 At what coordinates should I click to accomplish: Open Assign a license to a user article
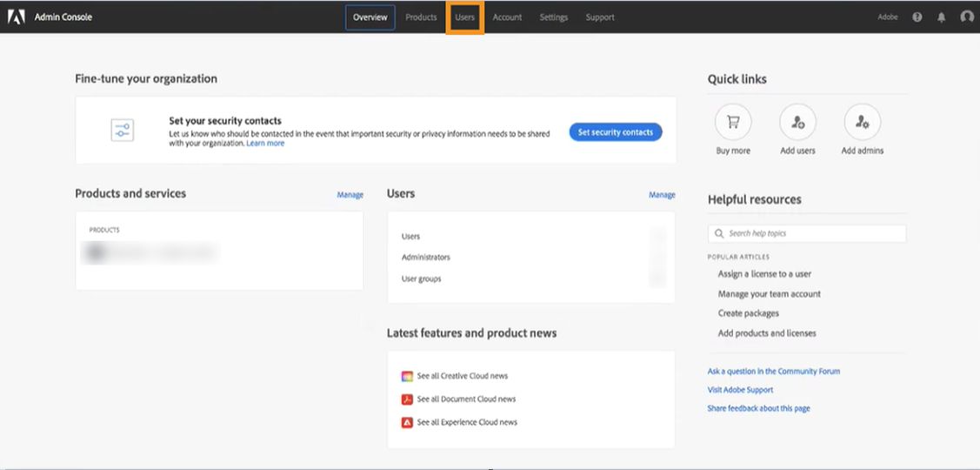(x=764, y=274)
